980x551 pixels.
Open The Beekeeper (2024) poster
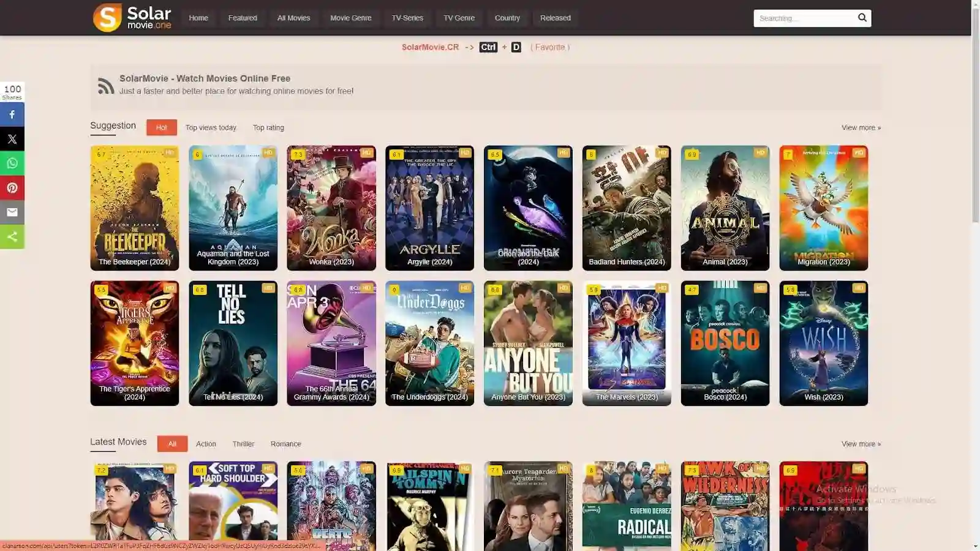(x=135, y=208)
